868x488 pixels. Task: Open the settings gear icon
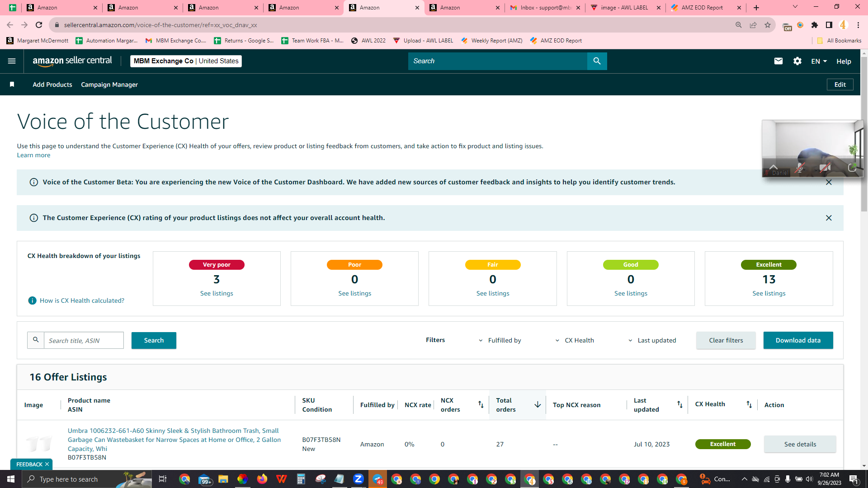(797, 61)
